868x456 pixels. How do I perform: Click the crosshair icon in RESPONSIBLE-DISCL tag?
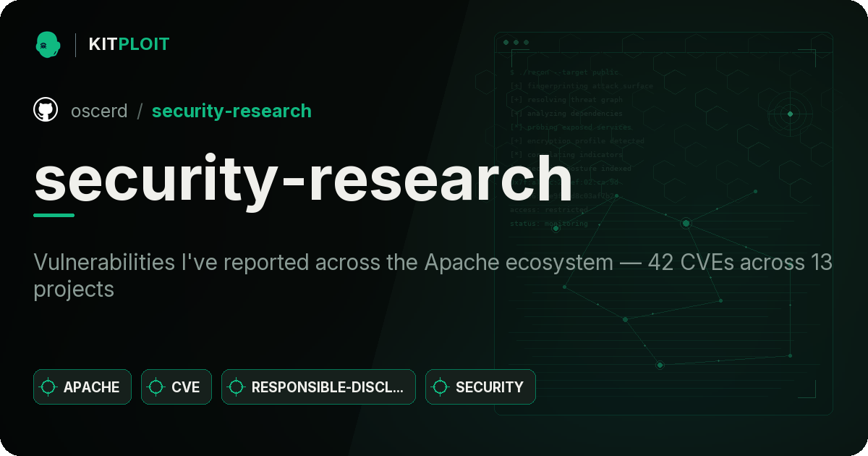[237, 387]
